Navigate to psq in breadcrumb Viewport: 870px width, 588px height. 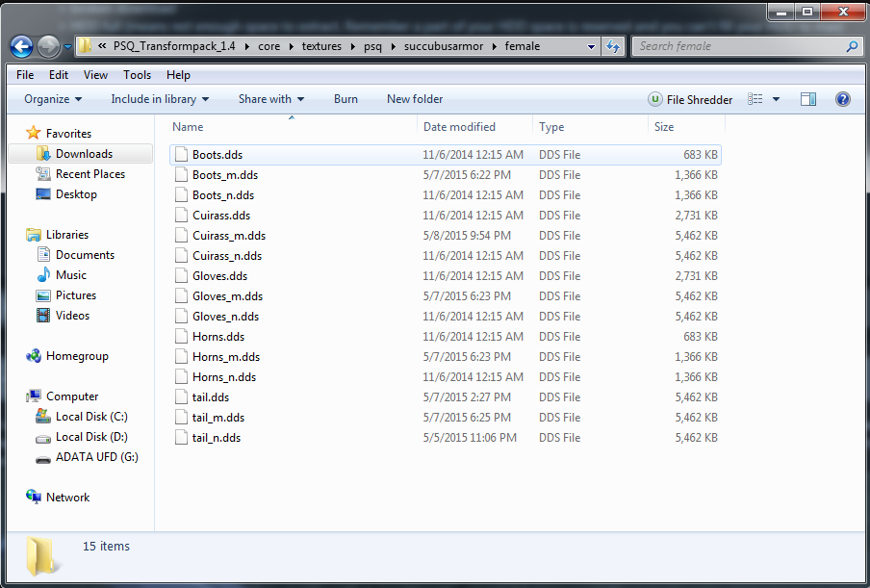point(372,46)
